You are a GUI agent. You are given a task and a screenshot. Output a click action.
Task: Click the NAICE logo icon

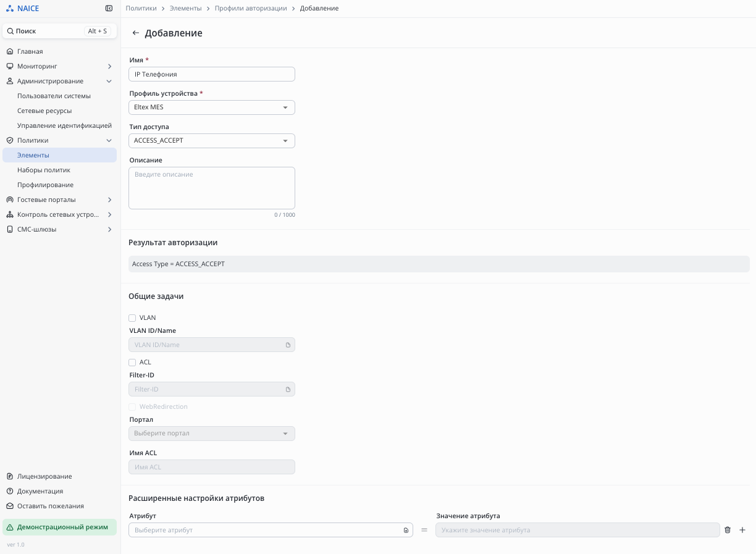pyautogui.click(x=10, y=9)
